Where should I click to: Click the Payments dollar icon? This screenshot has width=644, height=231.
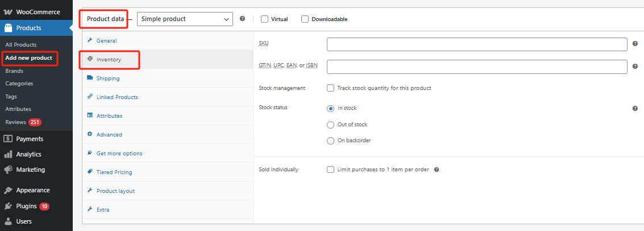(x=8, y=139)
